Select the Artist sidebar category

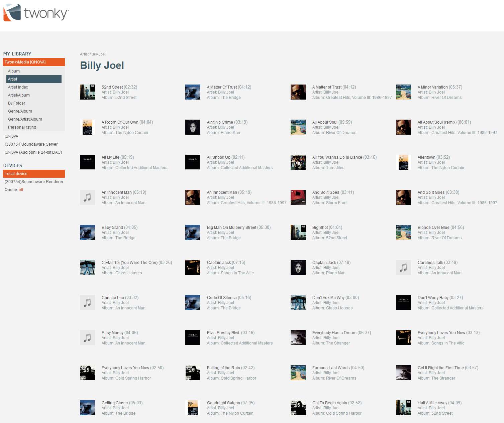pos(34,79)
